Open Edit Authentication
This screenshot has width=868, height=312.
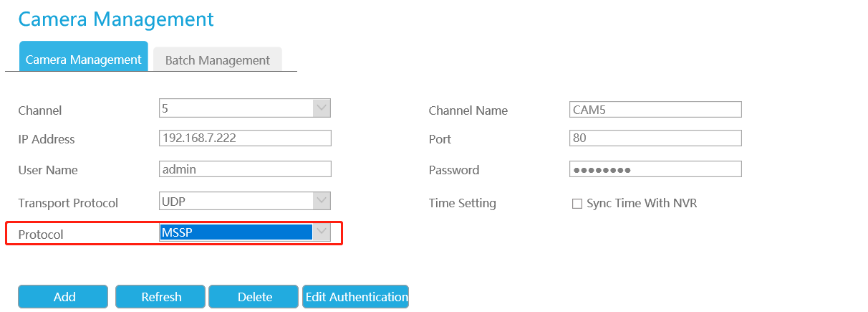click(x=356, y=296)
